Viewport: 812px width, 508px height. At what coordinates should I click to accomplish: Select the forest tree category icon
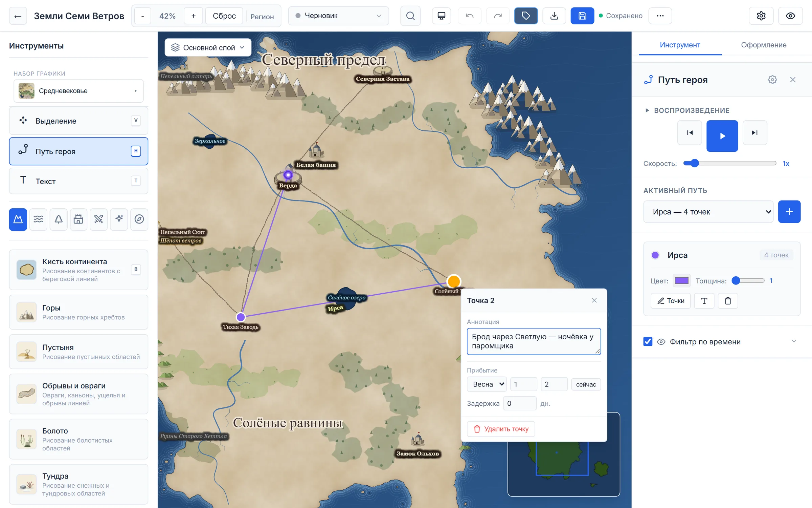[59, 219]
